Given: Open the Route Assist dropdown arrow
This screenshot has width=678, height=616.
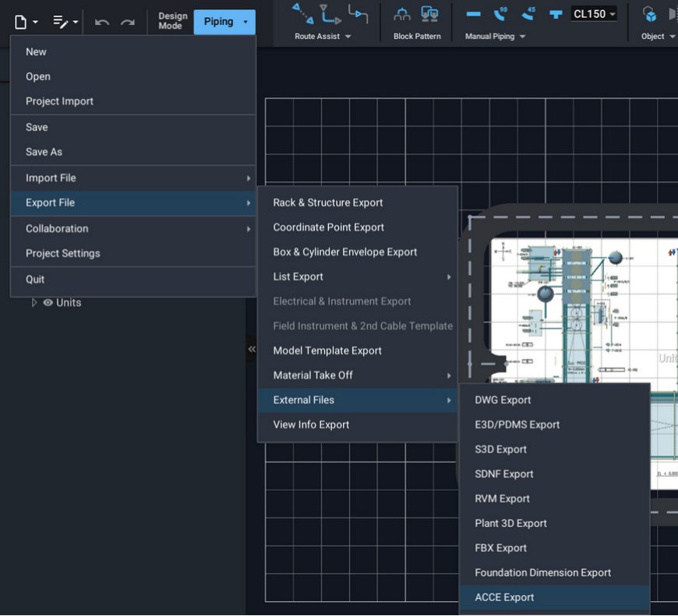Looking at the screenshot, I should click(348, 37).
